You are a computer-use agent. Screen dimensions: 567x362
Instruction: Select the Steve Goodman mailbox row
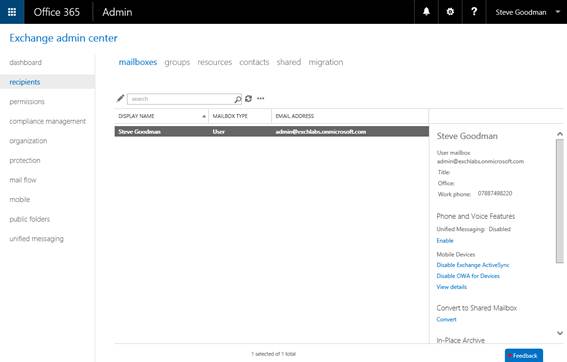tap(272, 131)
